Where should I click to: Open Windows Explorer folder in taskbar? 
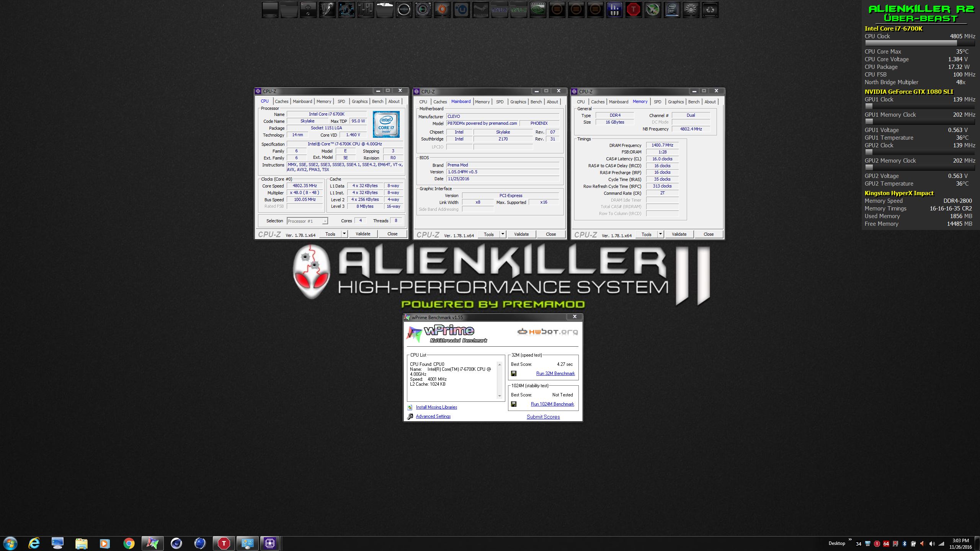(81, 543)
